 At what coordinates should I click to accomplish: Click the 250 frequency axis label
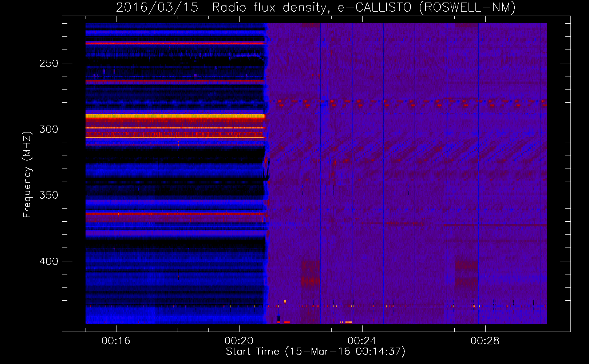49,63
